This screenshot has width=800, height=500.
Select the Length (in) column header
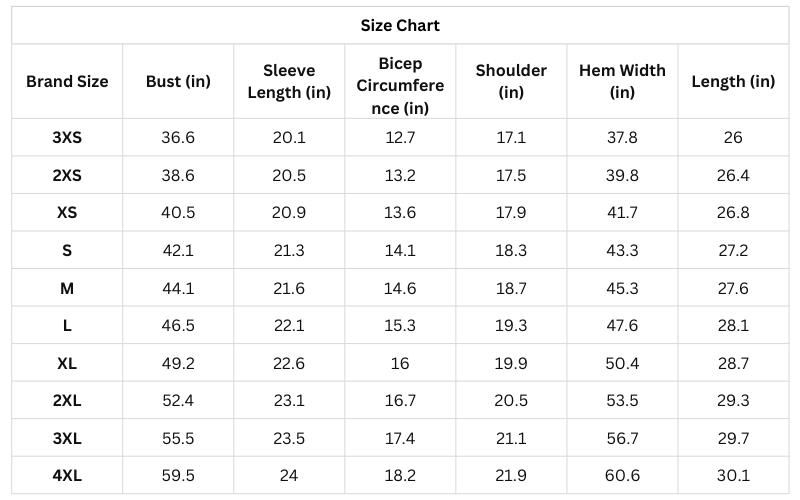[x=733, y=81]
